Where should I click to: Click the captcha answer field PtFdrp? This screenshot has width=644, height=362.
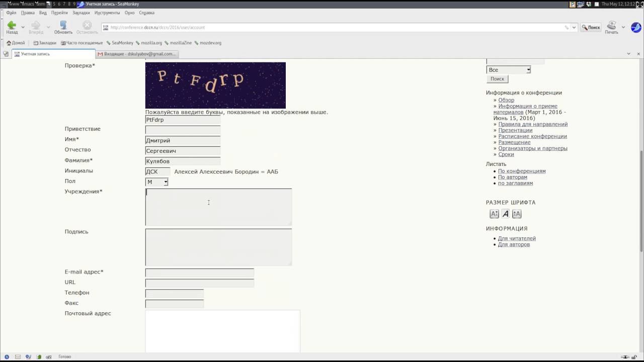pyautogui.click(x=183, y=120)
